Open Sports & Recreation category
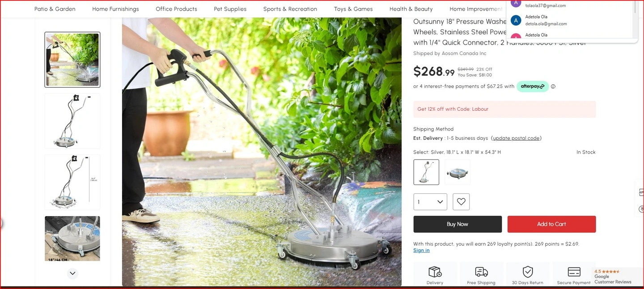644x289 pixels. coord(290,9)
